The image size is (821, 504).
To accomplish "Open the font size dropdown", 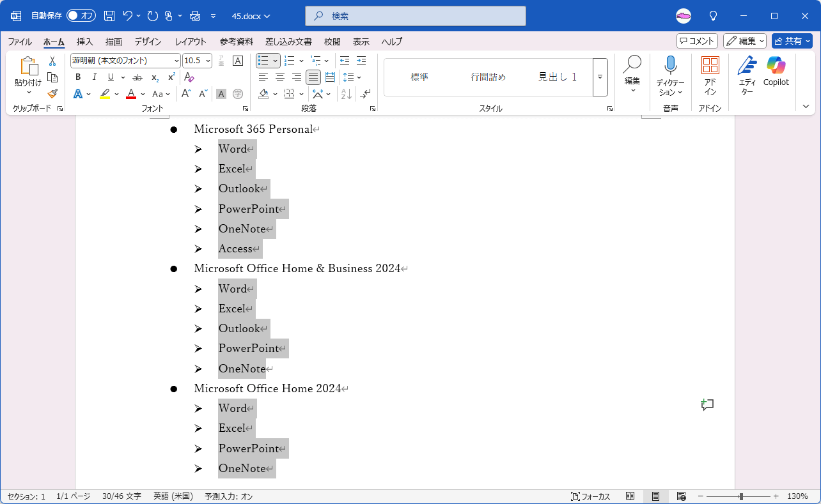I will 208,61.
